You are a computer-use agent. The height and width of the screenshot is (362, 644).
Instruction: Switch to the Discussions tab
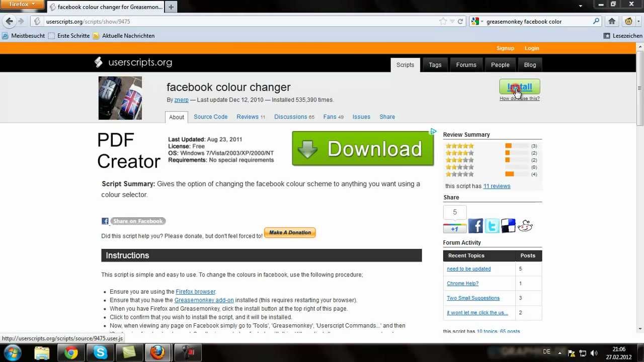294,117
